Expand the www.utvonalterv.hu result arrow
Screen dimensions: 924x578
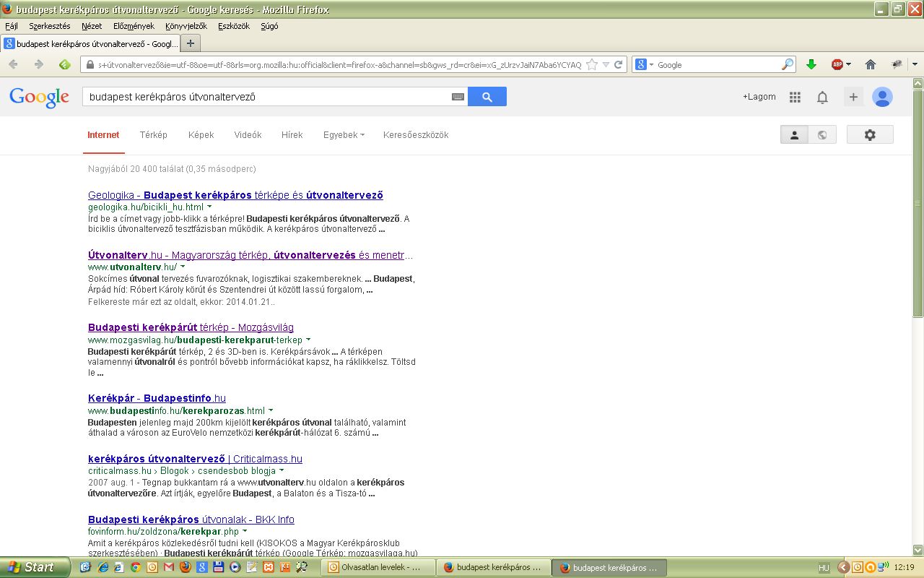pos(183,267)
